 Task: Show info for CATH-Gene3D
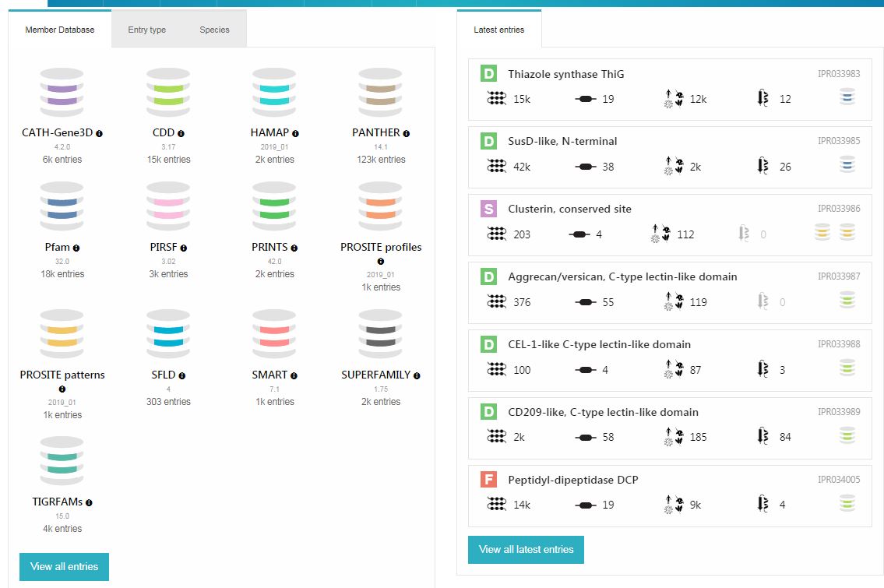point(99,134)
